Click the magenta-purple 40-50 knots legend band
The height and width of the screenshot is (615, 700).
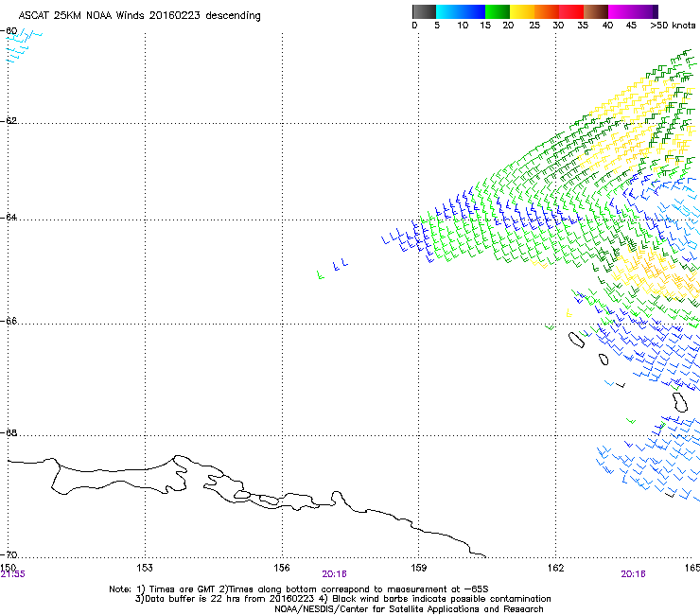(x=633, y=11)
